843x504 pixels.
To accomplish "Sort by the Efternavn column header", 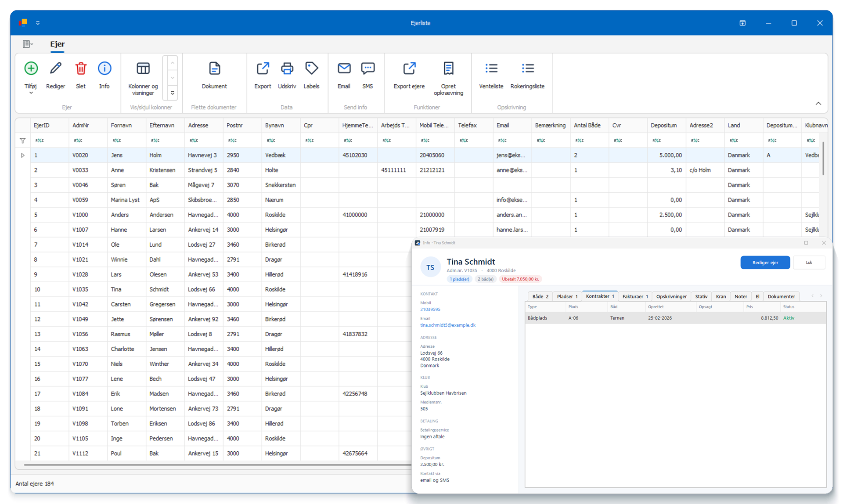I will tap(165, 126).
